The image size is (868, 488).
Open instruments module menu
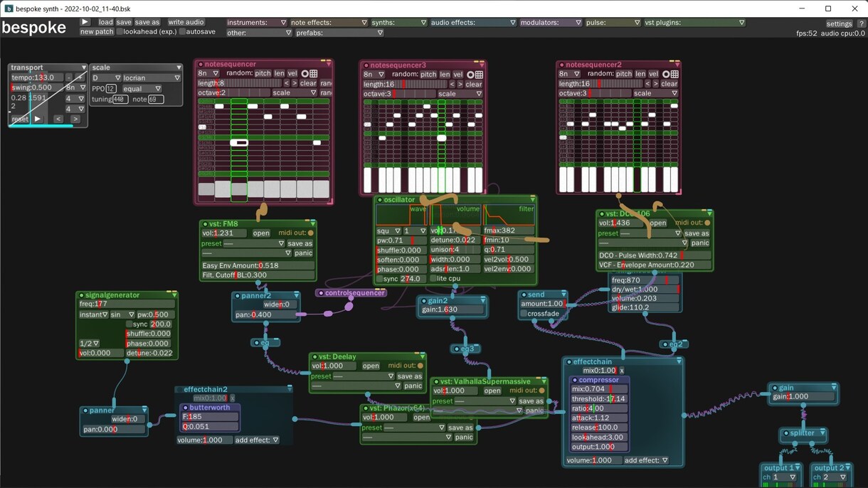pos(257,23)
